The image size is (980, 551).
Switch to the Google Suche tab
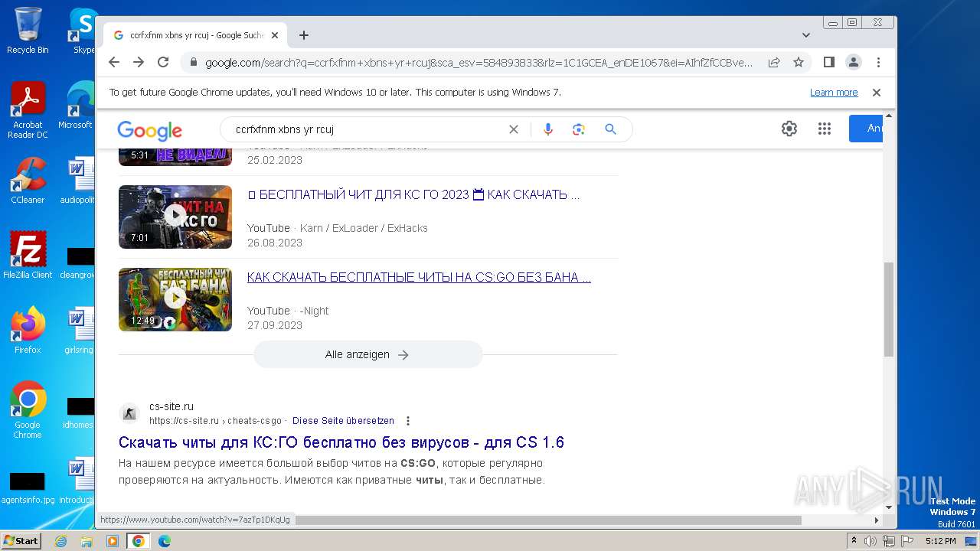(195, 35)
